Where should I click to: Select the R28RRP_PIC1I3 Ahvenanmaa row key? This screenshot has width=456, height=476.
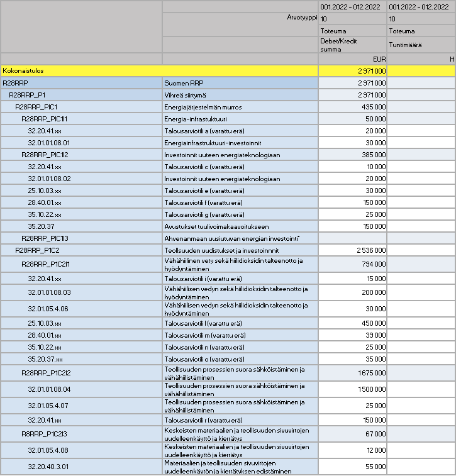click(44, 238)
